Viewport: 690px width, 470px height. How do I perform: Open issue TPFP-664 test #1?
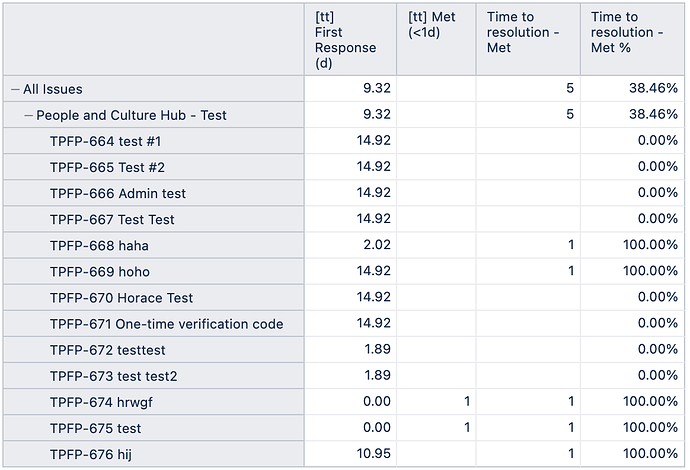[x=106, y=141]
